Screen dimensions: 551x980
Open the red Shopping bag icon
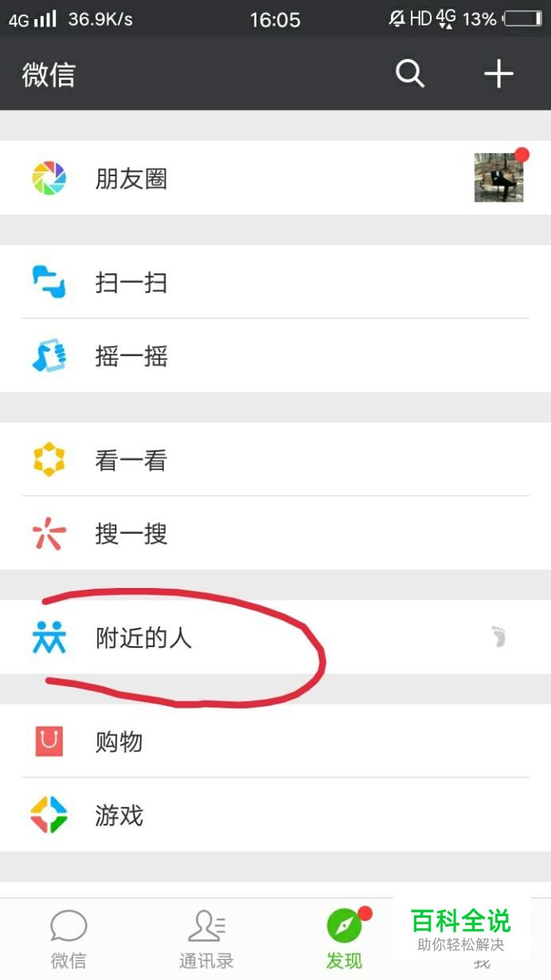(49, 742)
